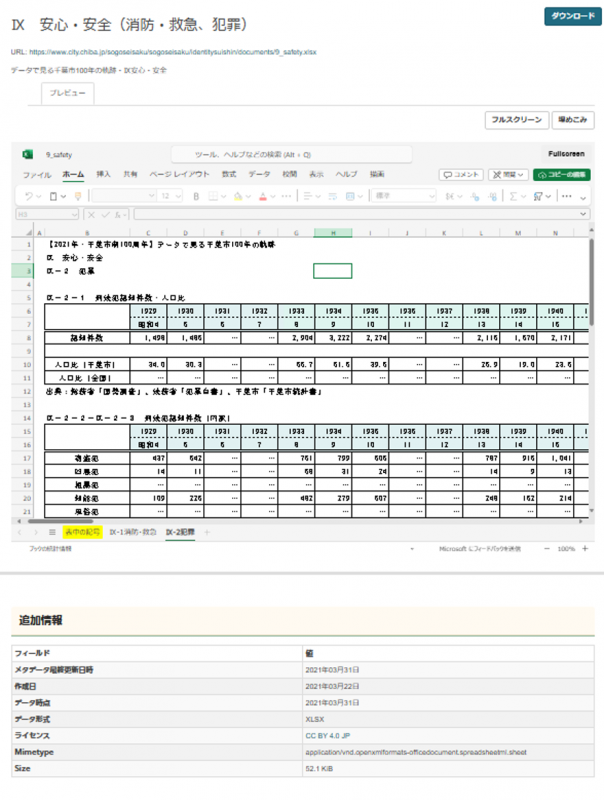Image resolution: width=604 pixels, height=800 pixels.
Task: Switch to the IX-1消防・救急 sheet tab
Action: click(132, 532)
